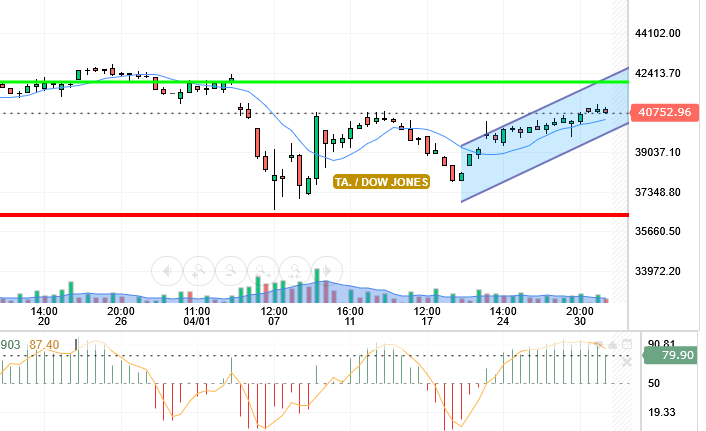Image resolution: width=706 pixels, height=431 pixels.
Task: Move the oscillator pane up with arrow icon
Action: coord(612,345)
